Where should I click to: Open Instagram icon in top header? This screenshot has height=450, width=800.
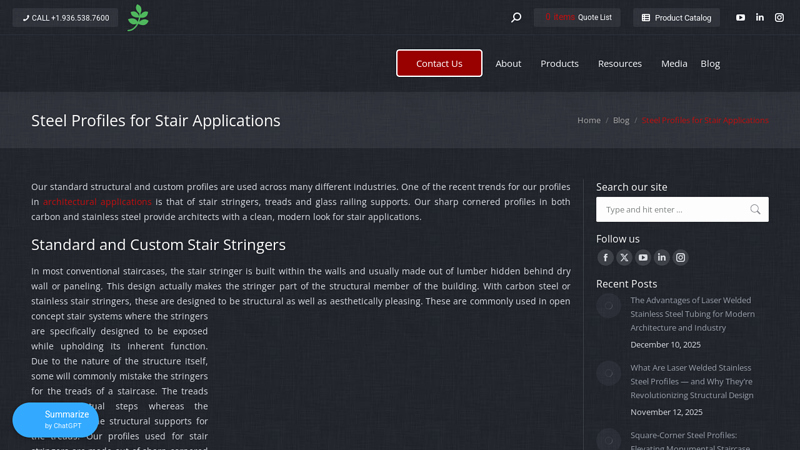tap(780, 17)
